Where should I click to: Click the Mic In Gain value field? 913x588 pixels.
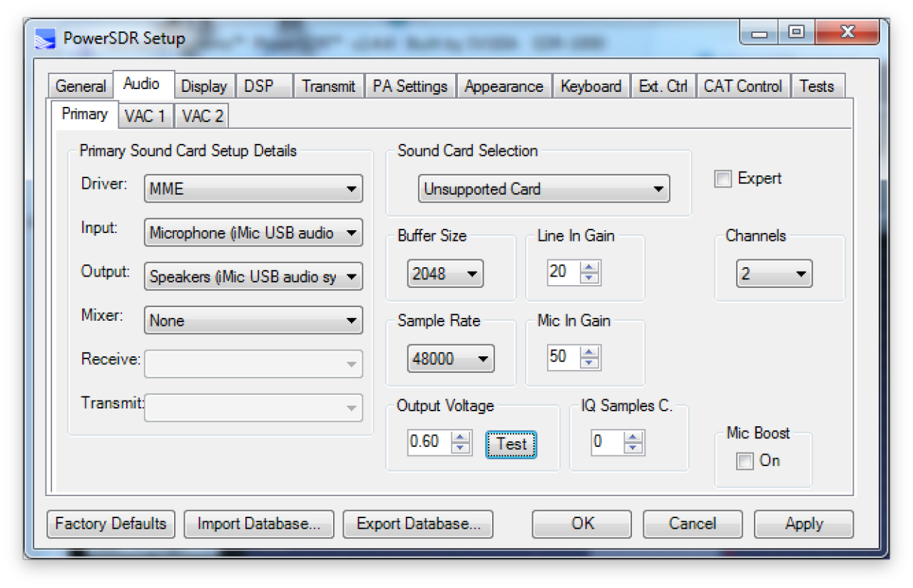(x=564, y=358)
